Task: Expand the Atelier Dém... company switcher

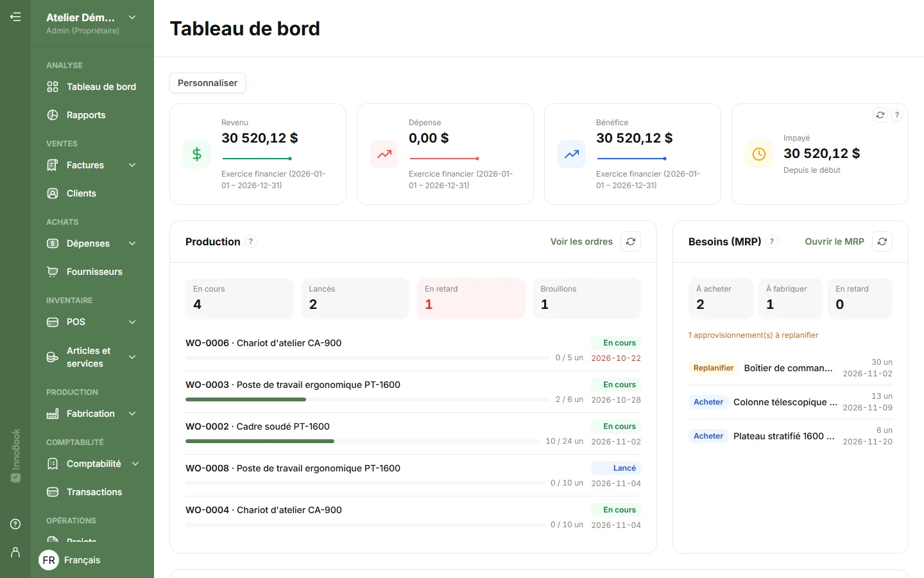Action: coord(132,17)
